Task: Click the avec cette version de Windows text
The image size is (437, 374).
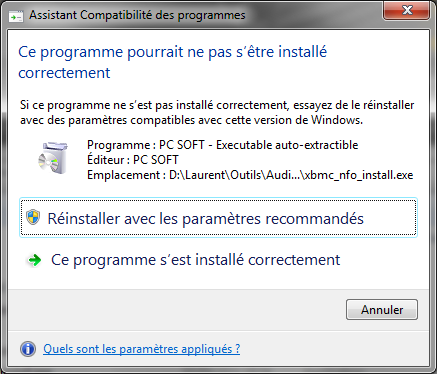Action: [x=280, y=120]
